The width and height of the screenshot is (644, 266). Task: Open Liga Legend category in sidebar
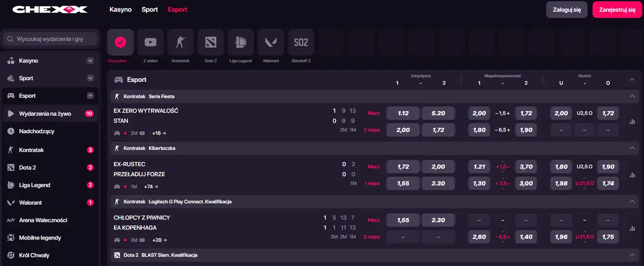click(x=50, y=185)
